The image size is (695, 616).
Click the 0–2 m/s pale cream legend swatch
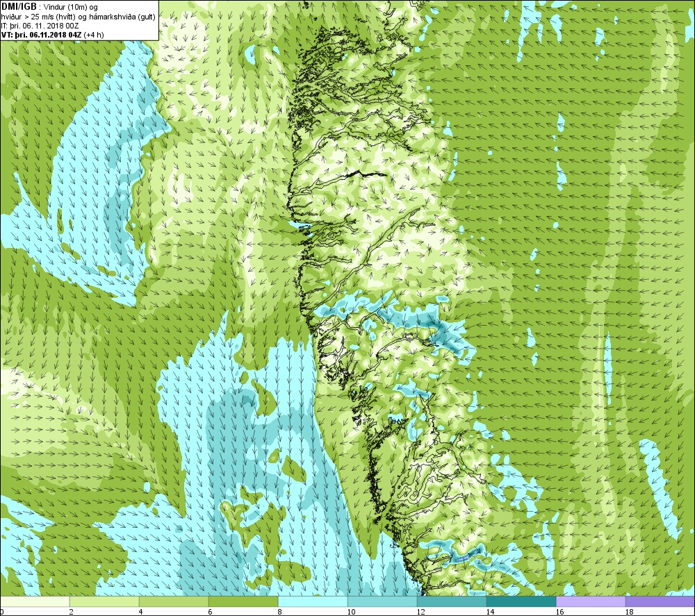pyautogui.click(x=35, y=601)
